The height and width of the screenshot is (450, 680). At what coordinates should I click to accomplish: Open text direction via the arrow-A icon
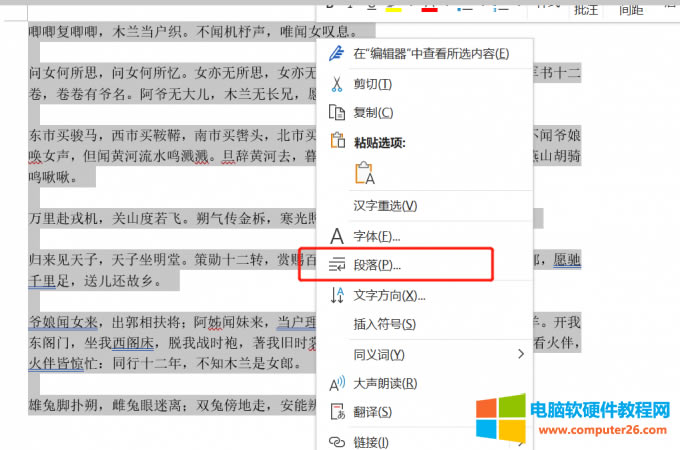(337, 295)
